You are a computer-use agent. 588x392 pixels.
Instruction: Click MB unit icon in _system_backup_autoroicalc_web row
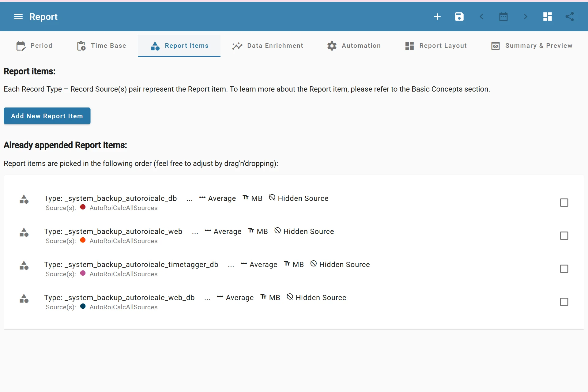coord(251,231)
